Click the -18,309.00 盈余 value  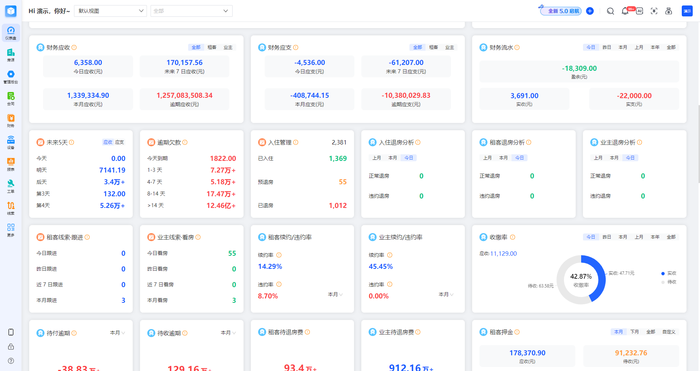pos(579,68)
